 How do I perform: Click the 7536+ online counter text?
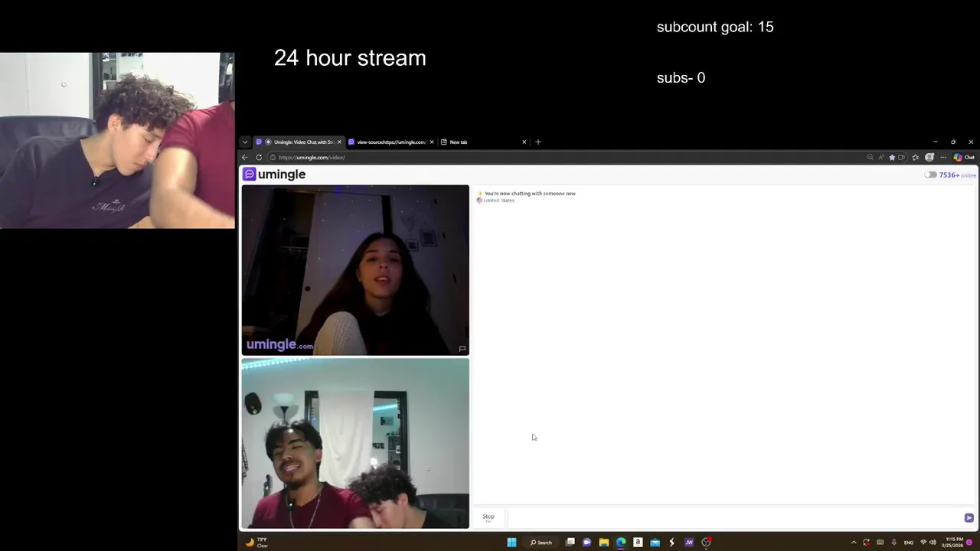pyautogui.click(x=957, y=175)
